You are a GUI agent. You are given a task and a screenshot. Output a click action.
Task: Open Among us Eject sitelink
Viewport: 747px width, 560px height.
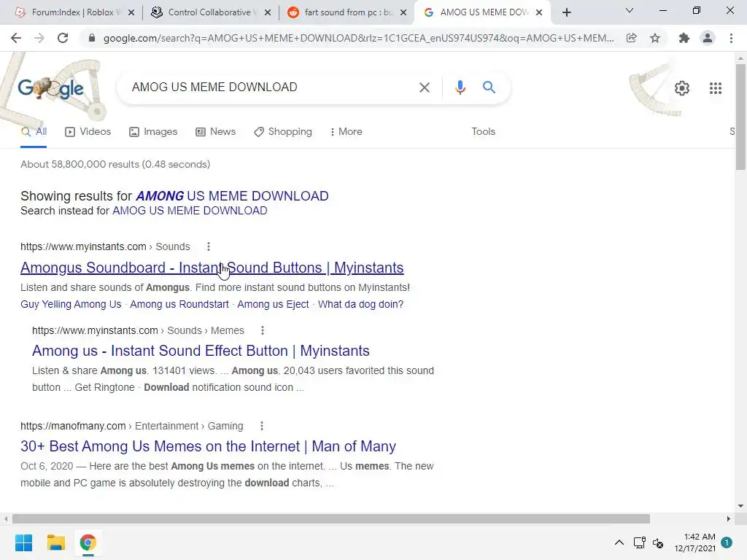273,304
